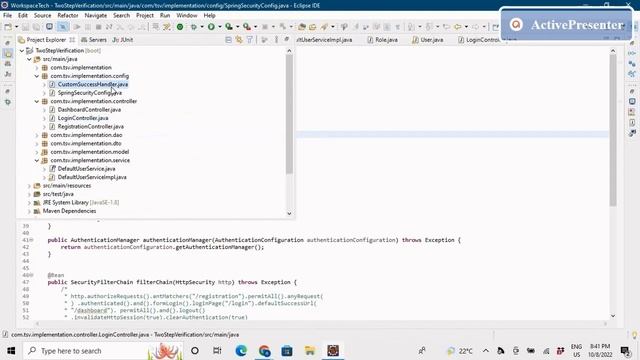
Task: Click the Task View taskbar icon
Action: coord(217,351)
